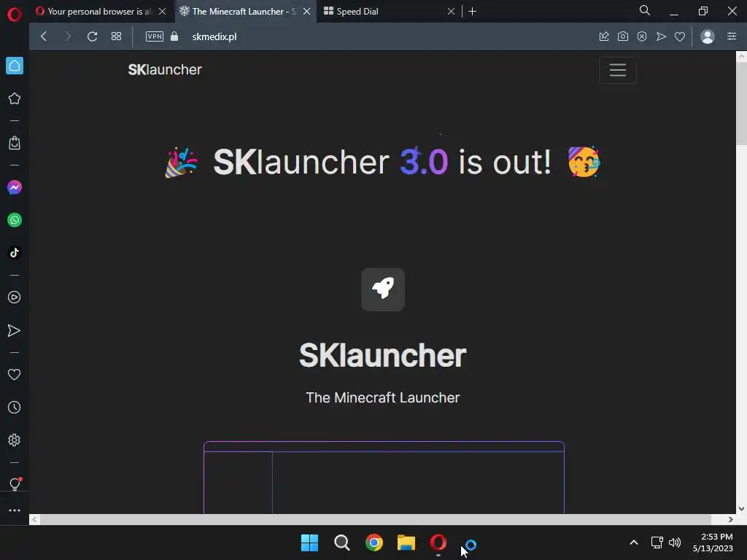
Task: Click the site security padlock icon
Action: pyautogui.click(x=174, y=36)
